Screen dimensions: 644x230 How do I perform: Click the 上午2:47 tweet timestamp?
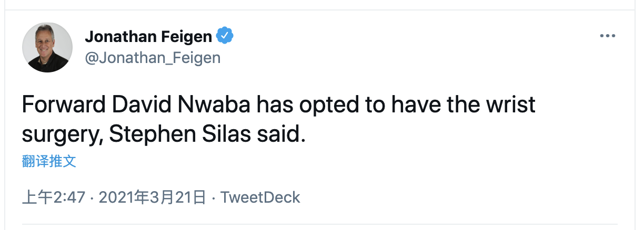pyautogui.click(x=54, y=197)
